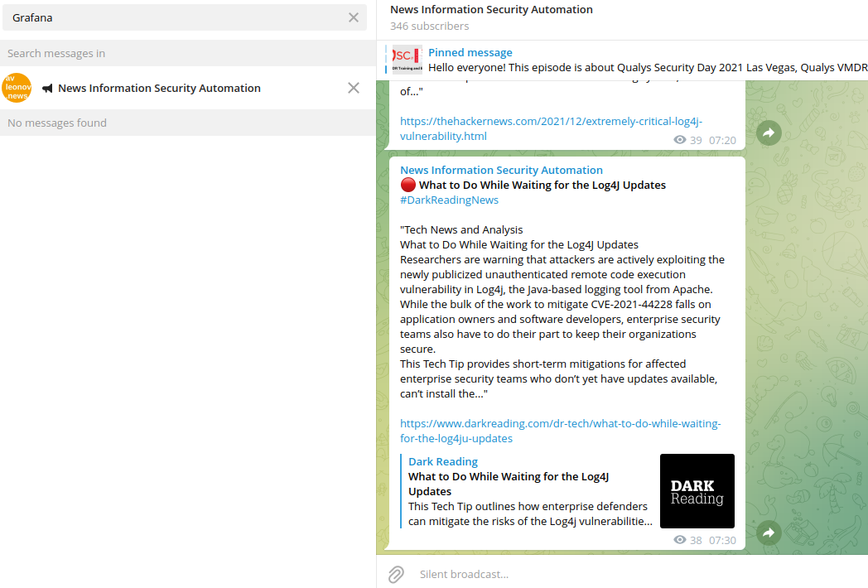868x588 pixels.
Task: Remove the News Information Security Automation search filter
Action: click(354, 88)
